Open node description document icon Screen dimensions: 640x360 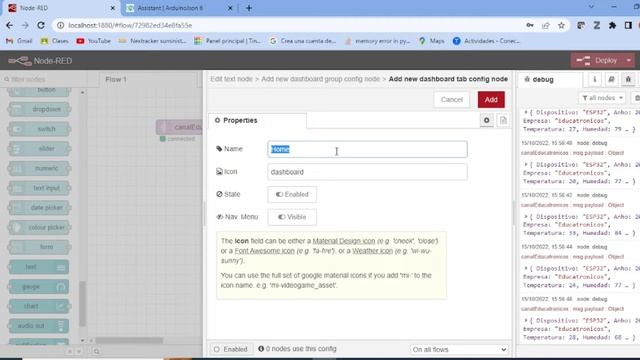click(x=503, y=120)
